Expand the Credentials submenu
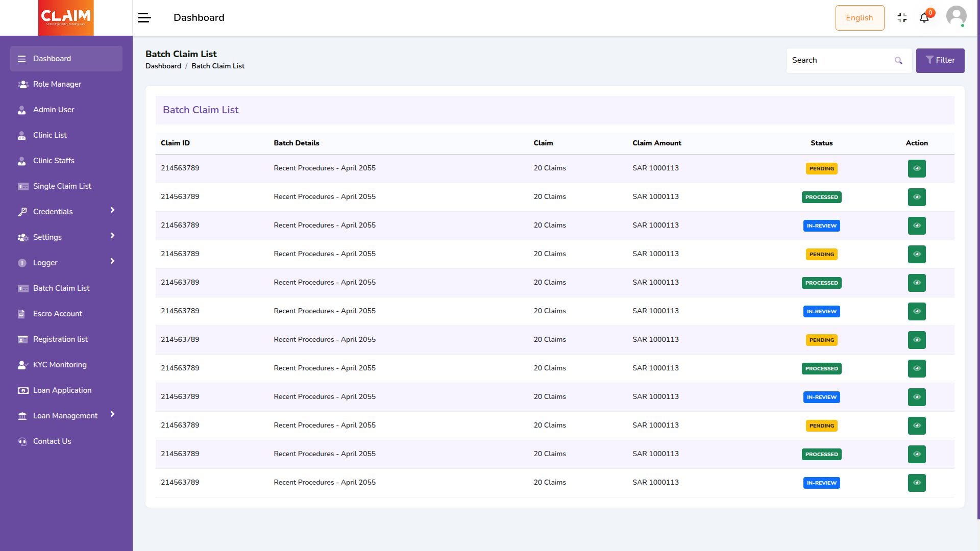980x551 pixels. pyautogui.click(x=112, y=210)
